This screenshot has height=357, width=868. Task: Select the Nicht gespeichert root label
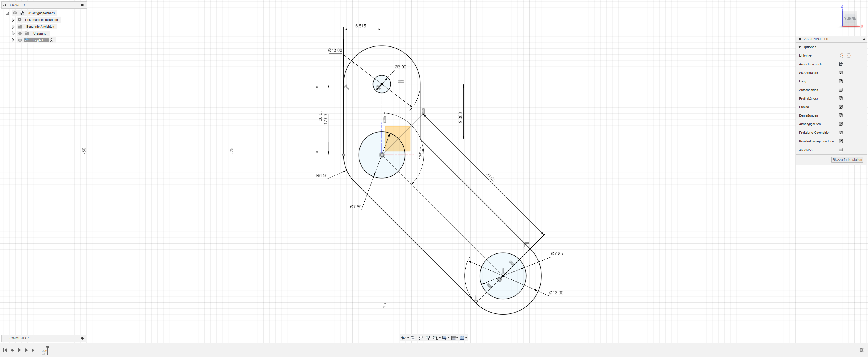point(41,13)
